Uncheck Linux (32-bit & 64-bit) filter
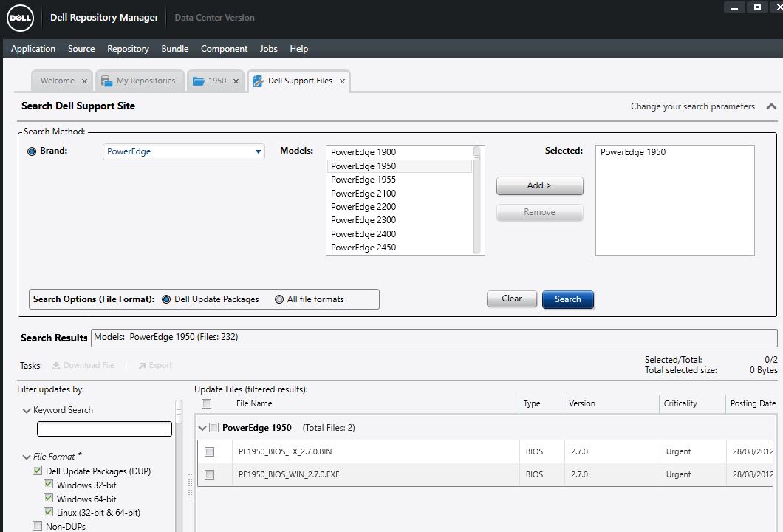This screenshot has height=532, width=783. (x=49, y=512)
